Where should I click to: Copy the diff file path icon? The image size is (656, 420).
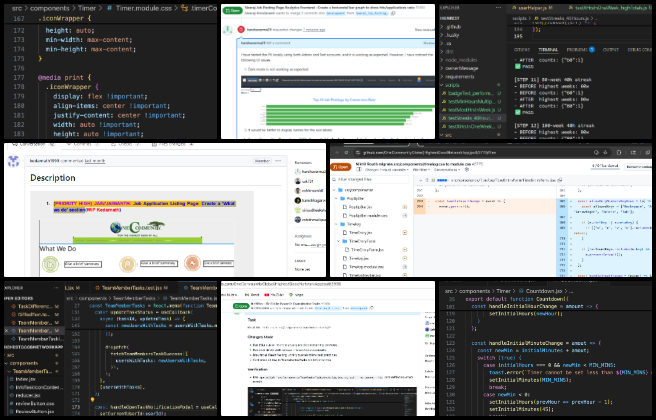click(x=560, y=180)
